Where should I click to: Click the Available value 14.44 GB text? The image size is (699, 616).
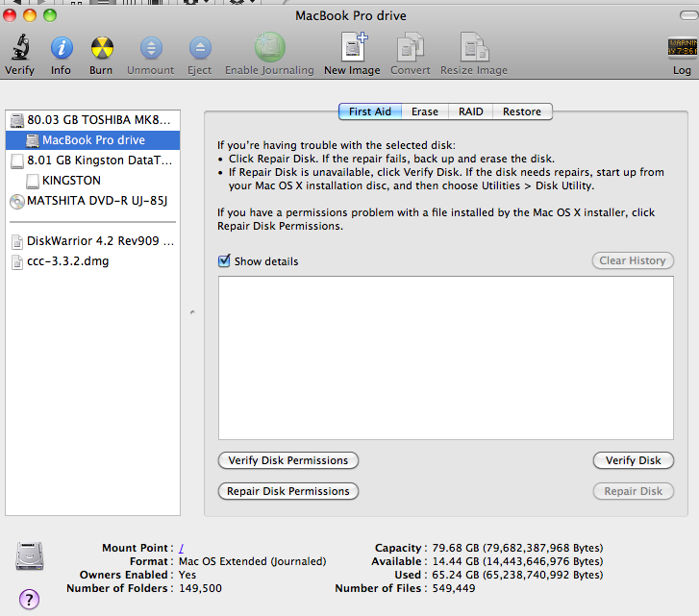(517, 561)
